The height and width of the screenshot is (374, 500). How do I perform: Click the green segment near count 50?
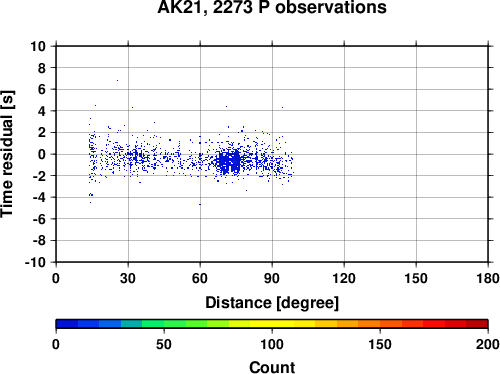tap(164, 324)
